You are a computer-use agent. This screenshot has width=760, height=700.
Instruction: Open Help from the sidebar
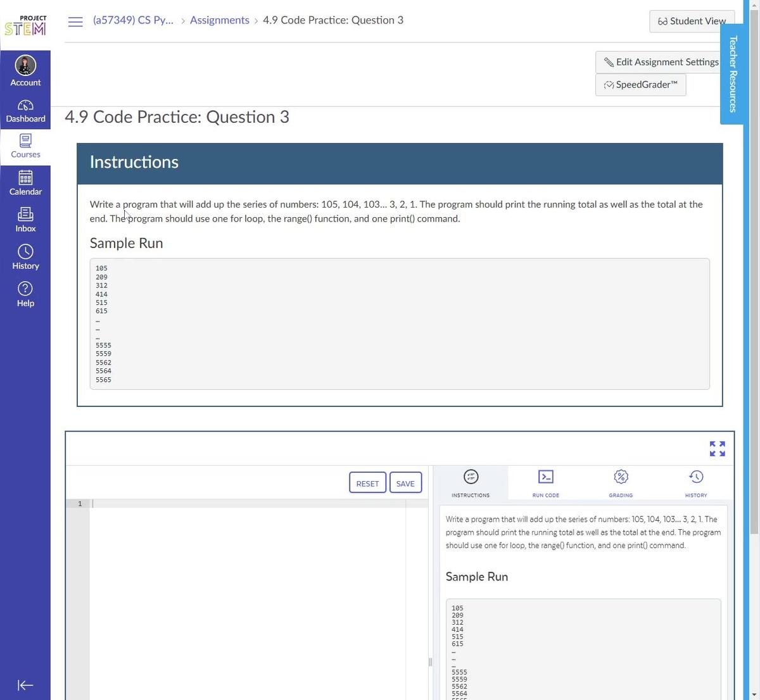tap(25, 293)
